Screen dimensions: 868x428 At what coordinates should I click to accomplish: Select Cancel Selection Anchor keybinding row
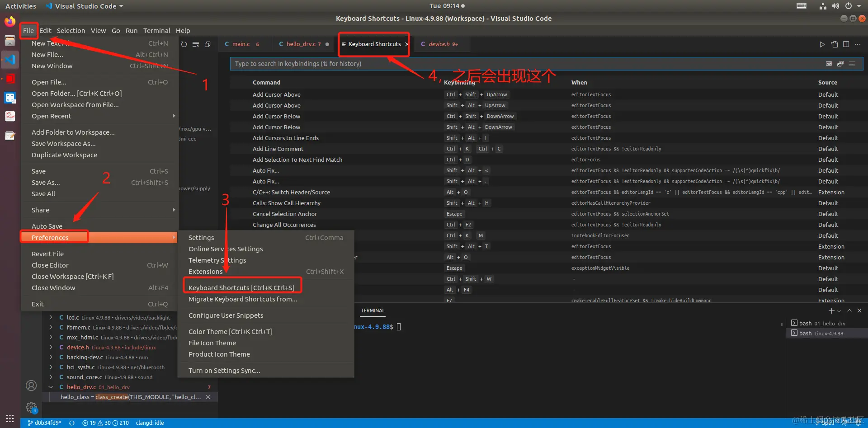[x=546, y=214]
